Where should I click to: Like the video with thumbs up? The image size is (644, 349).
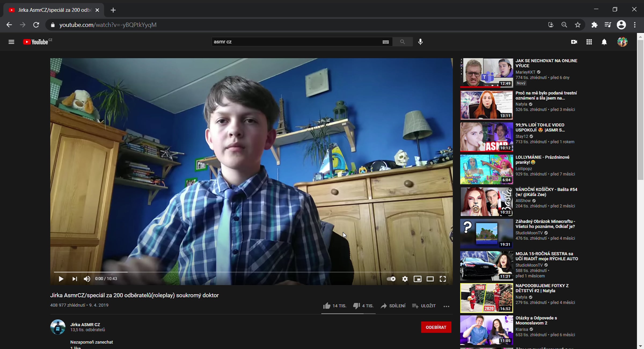(x=327, y=306)
